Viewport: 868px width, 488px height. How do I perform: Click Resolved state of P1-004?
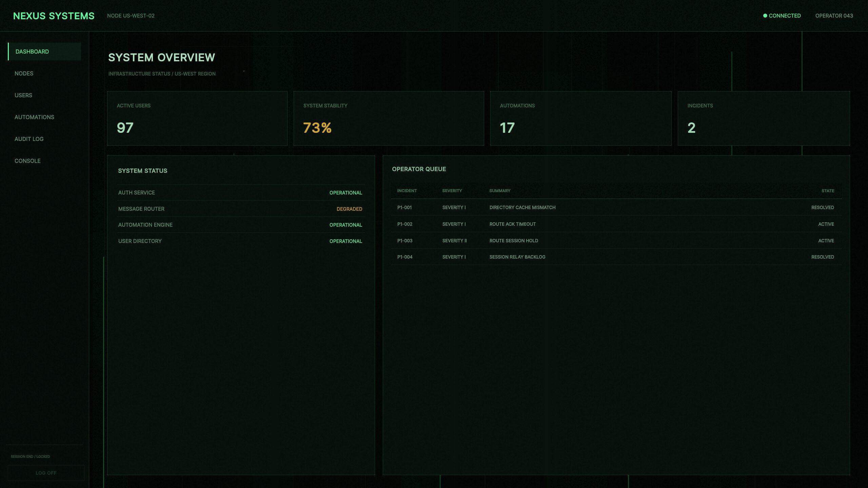tap(823, 257)
